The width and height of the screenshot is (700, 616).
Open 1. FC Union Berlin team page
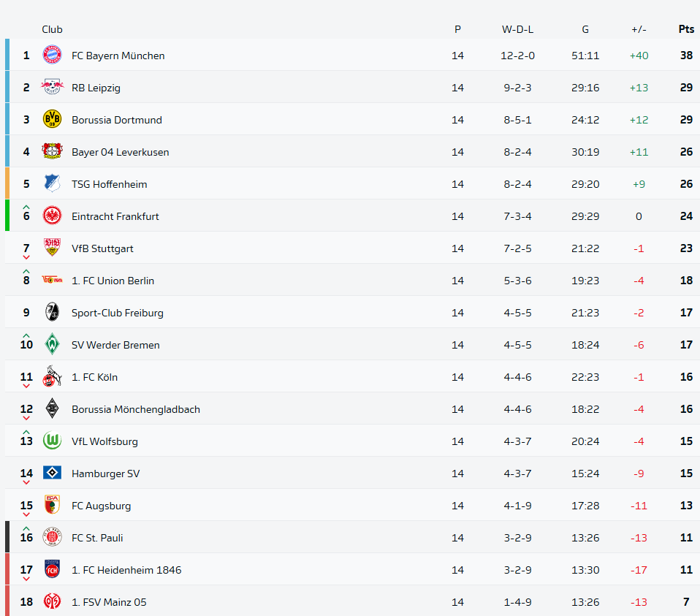[x=113, y=281]
